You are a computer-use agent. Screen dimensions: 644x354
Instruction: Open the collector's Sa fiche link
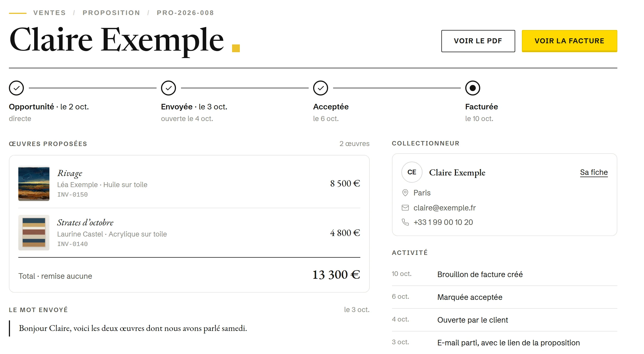(x=594, y=172)
